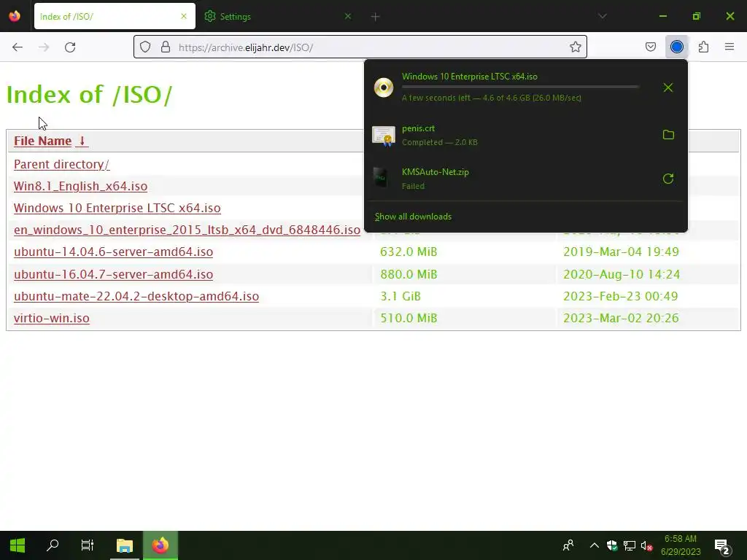The image size is (747, 560).
Task: Close the Settings tab
Action: point(348,16)
